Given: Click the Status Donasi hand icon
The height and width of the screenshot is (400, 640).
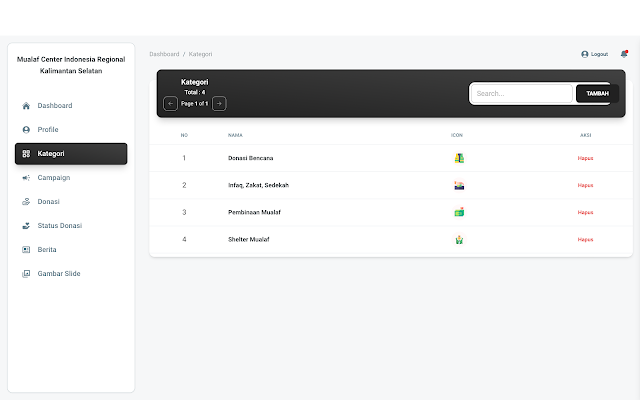Looking at the screenshot, I should [x=26, y=226].
